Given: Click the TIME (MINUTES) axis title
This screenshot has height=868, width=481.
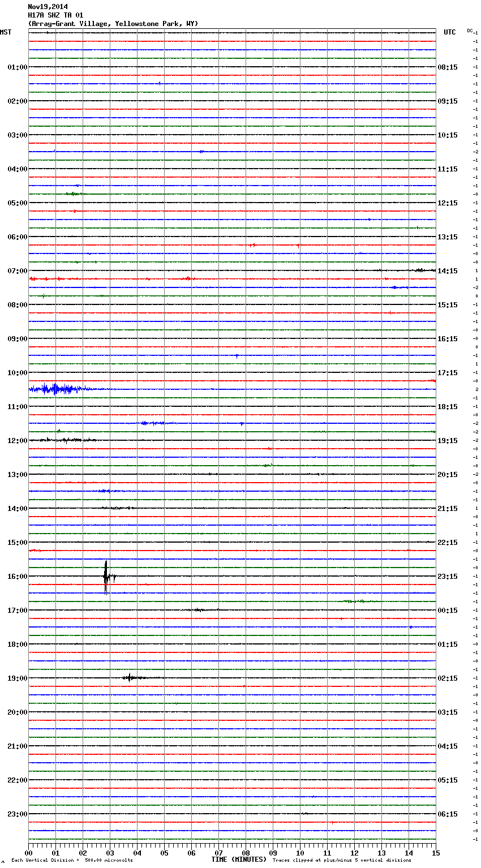Looking at the screenshot, I should [239, 860].
